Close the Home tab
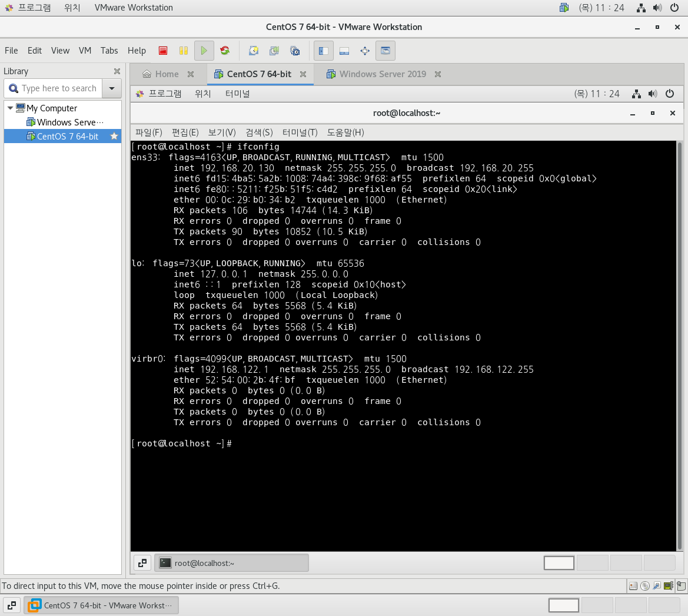 [x=191, y=74]
